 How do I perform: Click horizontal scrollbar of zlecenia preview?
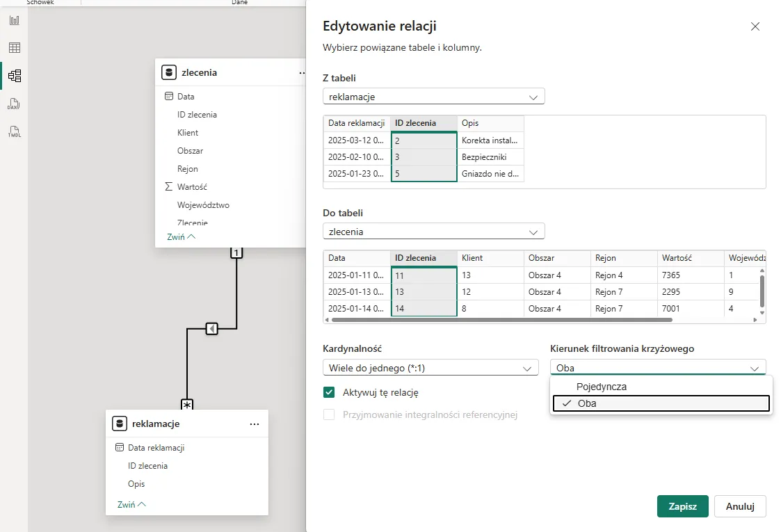click(501, 320)
